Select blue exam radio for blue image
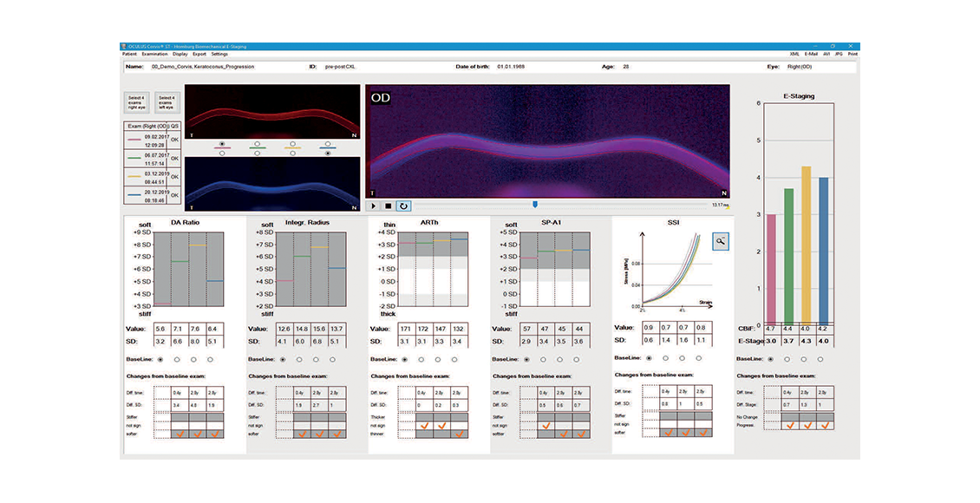This screenshot has height=503, width=980. click(328, 154)
